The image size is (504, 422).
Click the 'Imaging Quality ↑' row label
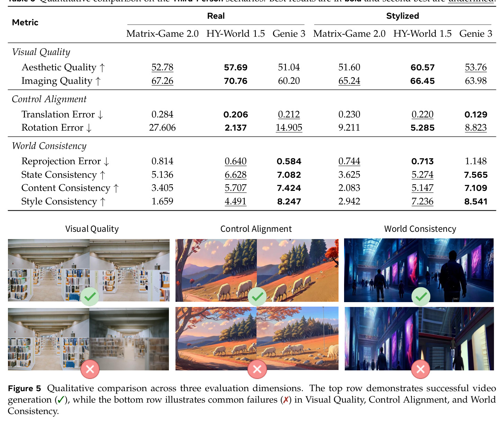click(61, 81)
